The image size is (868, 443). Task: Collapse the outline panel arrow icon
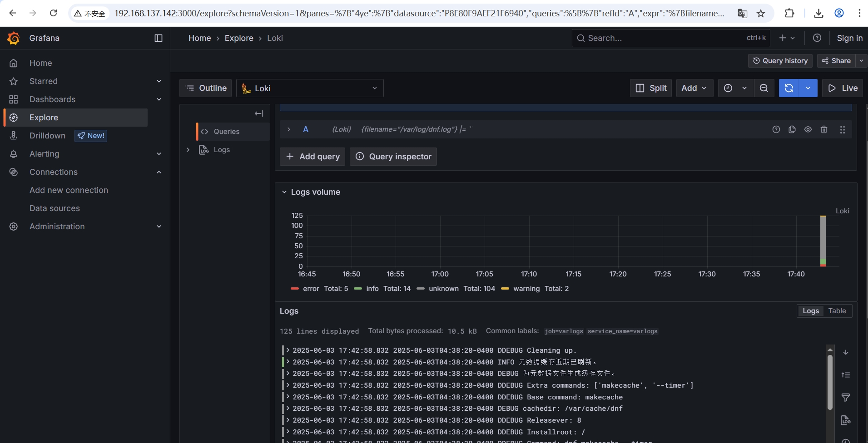pos(259,113)
